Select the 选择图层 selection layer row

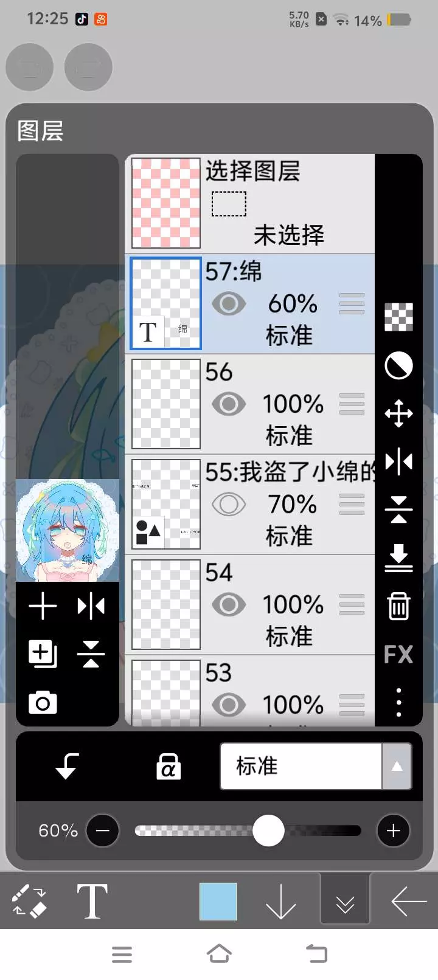(x=250, y=204)
